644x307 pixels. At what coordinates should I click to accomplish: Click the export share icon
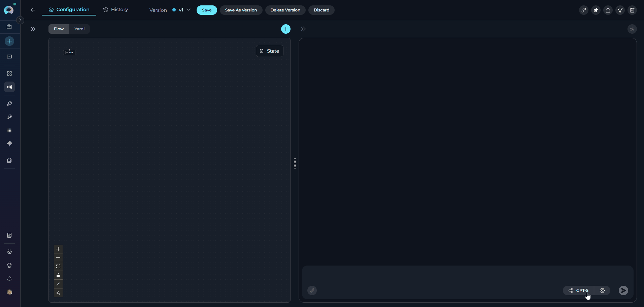point(608,10)
